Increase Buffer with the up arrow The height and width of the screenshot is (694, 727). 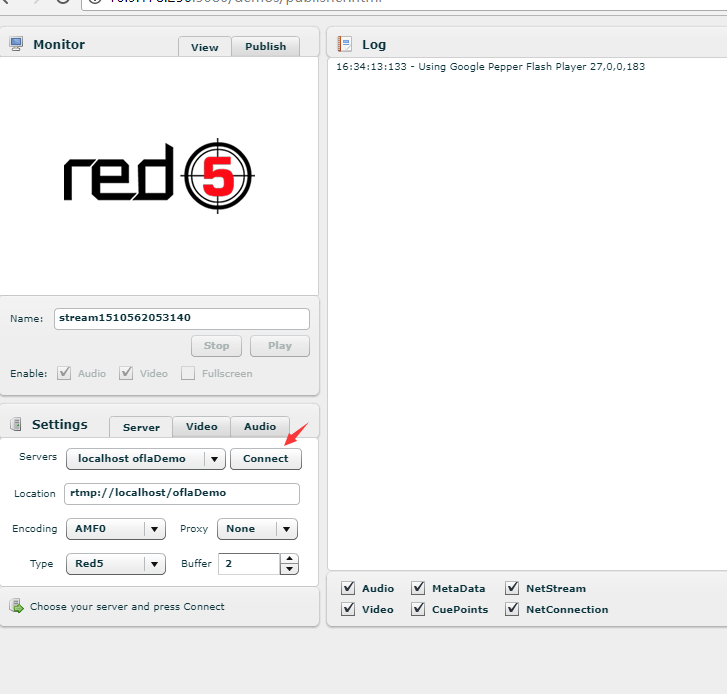click(x=289, y=559)
